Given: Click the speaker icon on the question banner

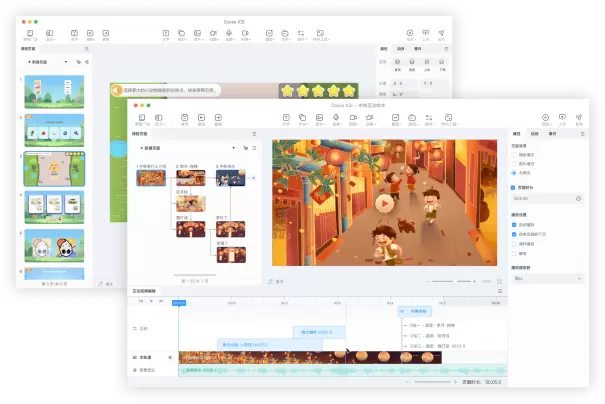Looking at the screenshot, I should (116, 90).
